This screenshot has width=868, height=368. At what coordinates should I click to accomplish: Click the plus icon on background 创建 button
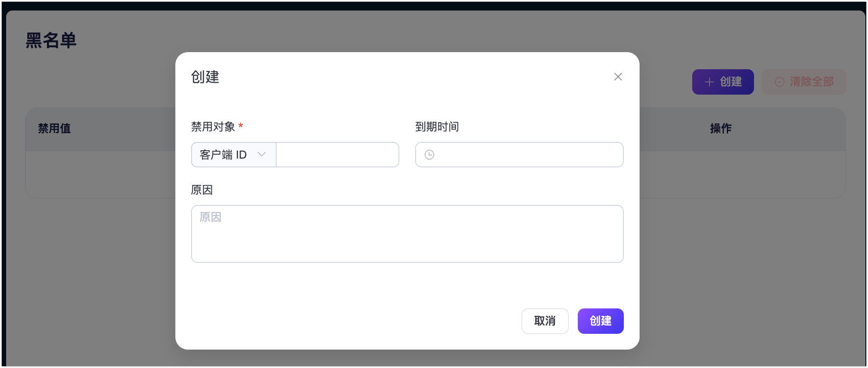point(709,82)
